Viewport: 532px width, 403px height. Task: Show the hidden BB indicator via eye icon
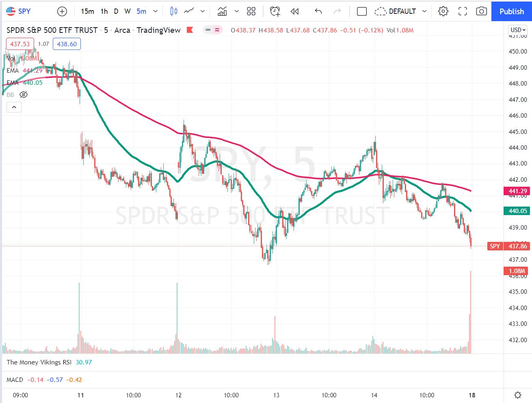[24, 95]
